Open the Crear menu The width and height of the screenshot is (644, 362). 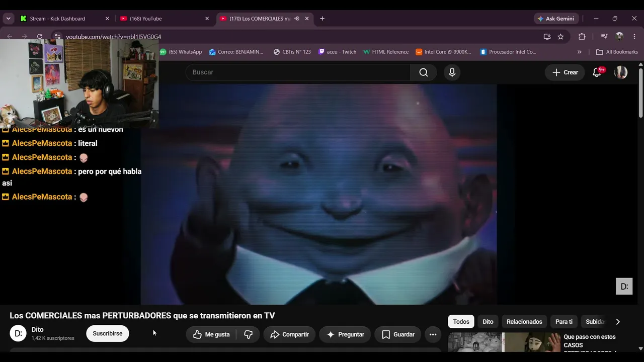coord(565,72)
